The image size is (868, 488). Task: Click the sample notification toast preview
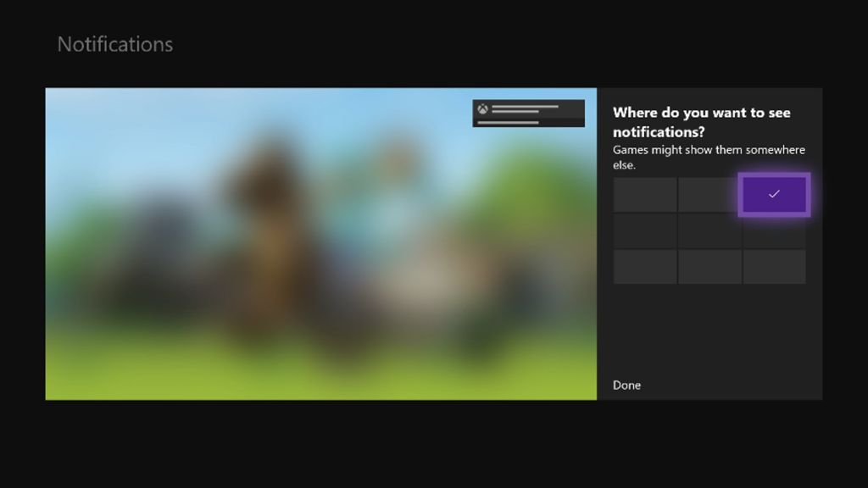[x=529, y=114]
